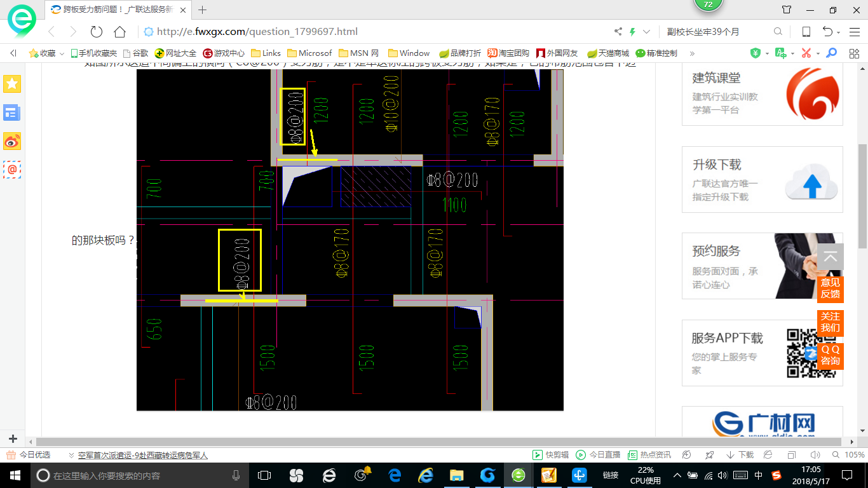Open the 网址大全 bookmark
This screenshot has width=868, height=488.
176,53
